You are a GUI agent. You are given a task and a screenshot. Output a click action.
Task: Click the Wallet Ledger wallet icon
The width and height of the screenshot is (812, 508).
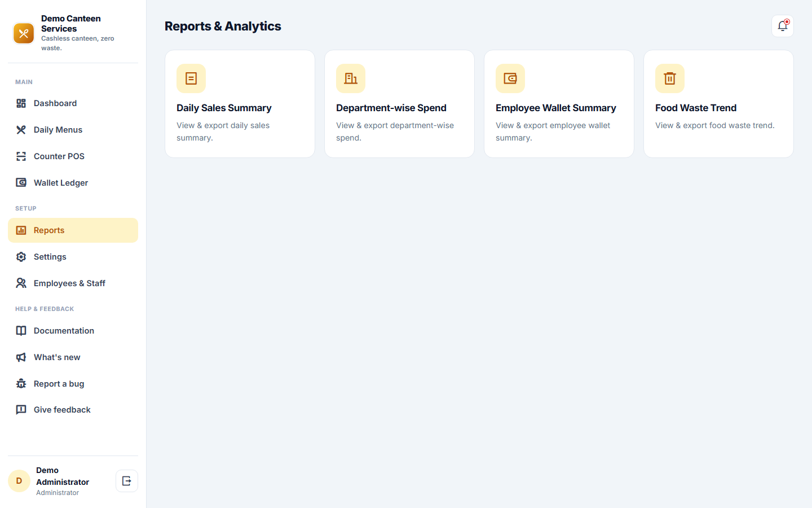(x=21, y=183)
